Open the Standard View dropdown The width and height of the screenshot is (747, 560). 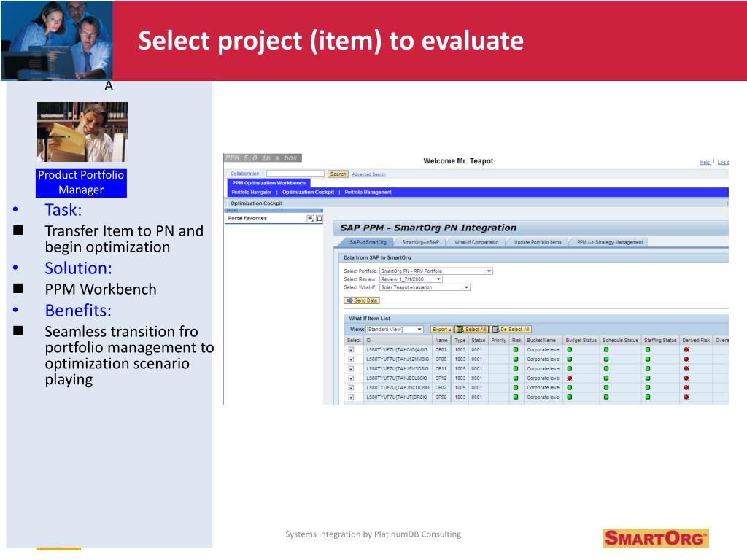point(394,329)
